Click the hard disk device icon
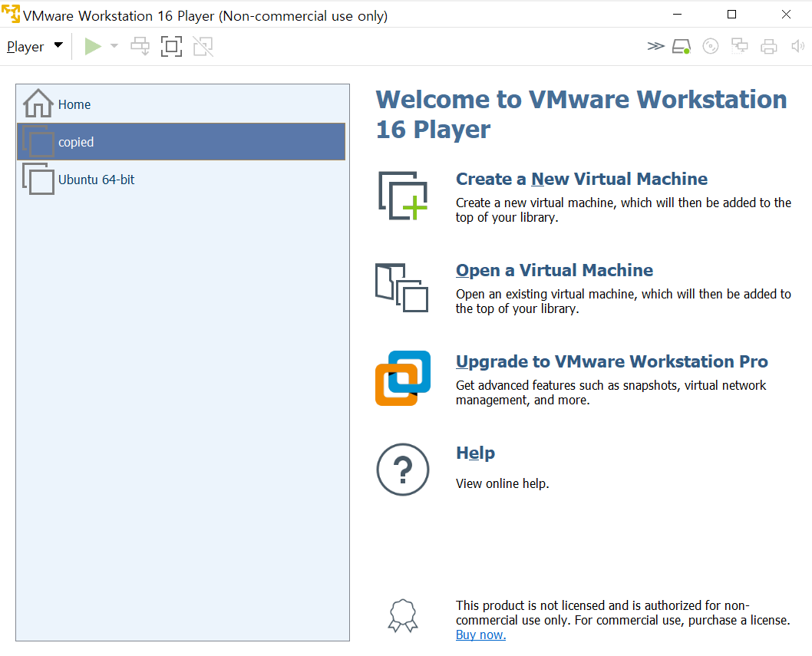 click(681, 46)
